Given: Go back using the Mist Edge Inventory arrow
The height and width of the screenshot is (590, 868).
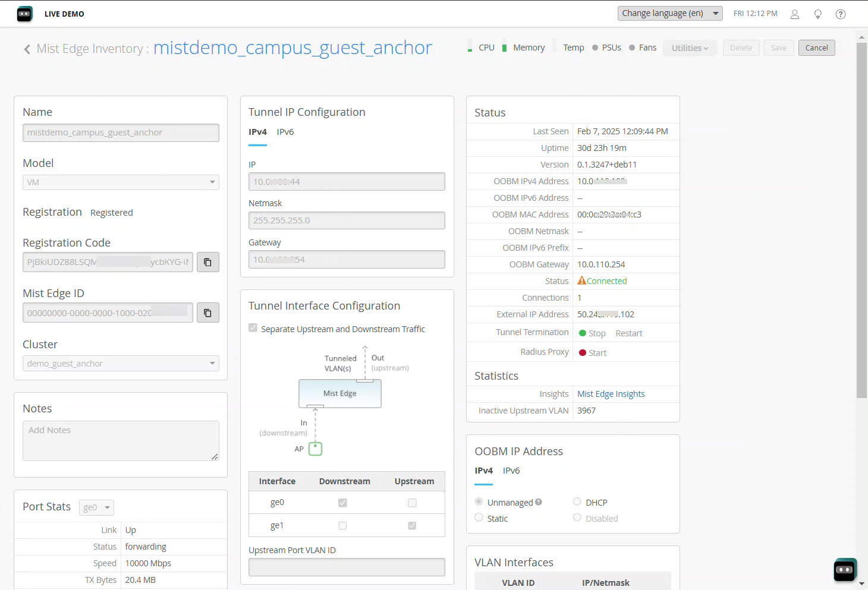Looking at the screenshot, I should click(x=27, y=49).
